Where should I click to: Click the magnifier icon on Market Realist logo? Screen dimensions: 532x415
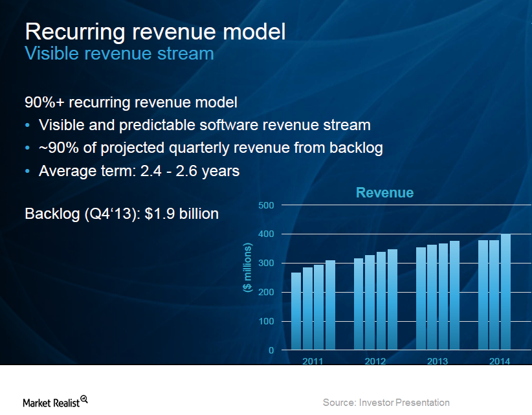click(x=84, y=399)
